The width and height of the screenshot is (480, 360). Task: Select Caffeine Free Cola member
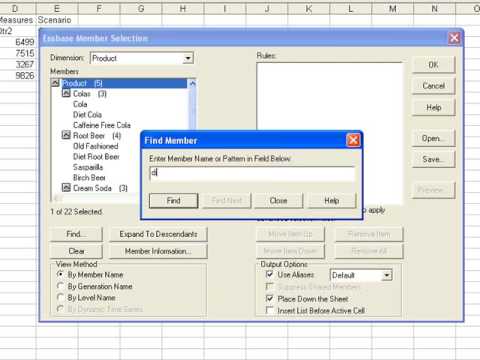102,125
